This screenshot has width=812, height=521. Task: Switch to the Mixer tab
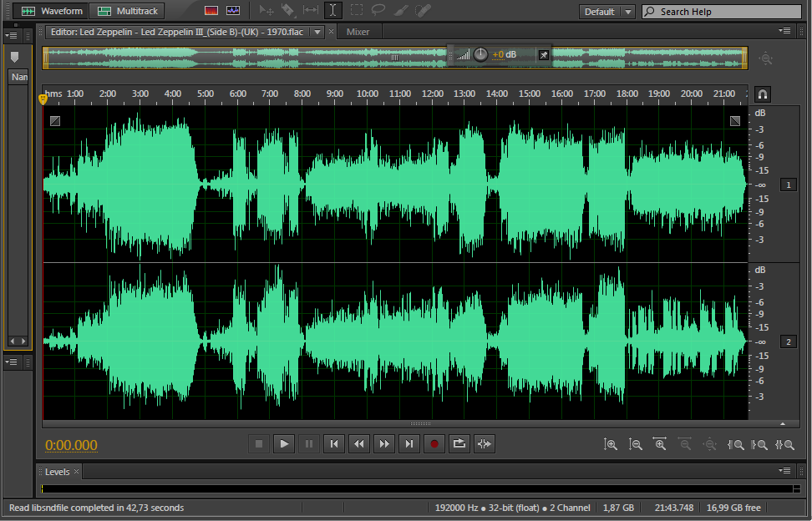358,32
